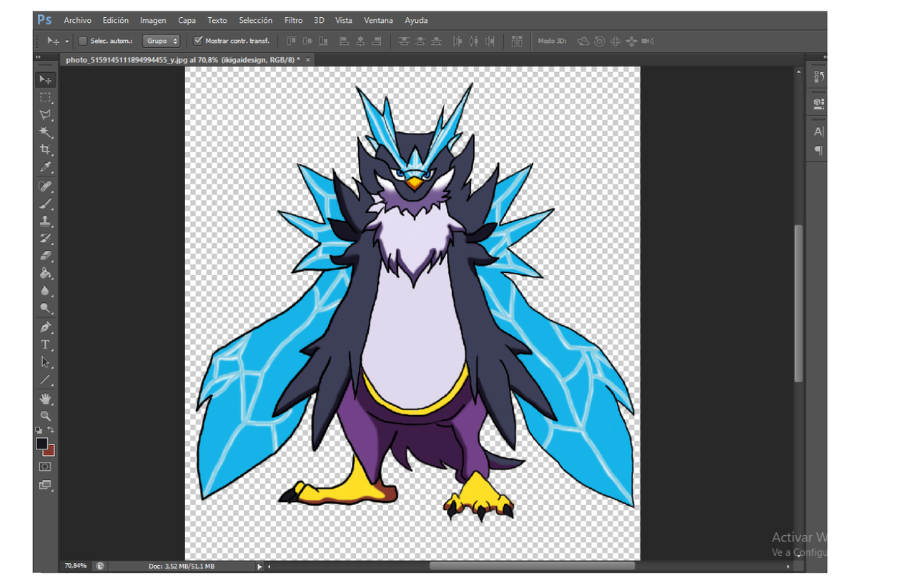Open the Texto menu

pyautogui.click(x=217, y=20)
